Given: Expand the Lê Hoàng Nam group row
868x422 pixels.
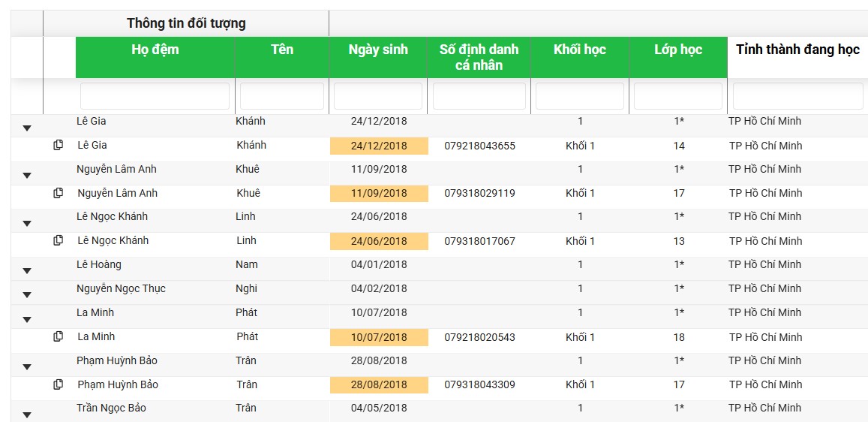Looking at the screenshot, I should (27, 271).
